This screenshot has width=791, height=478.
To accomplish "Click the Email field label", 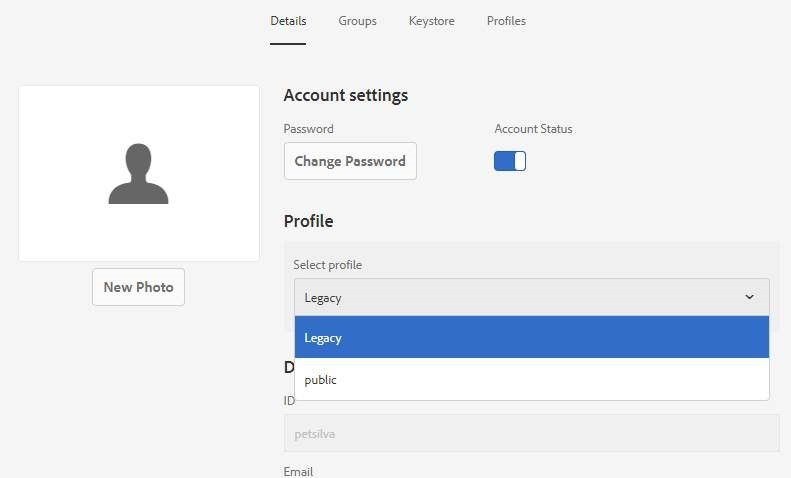I will tap(298, 471).
